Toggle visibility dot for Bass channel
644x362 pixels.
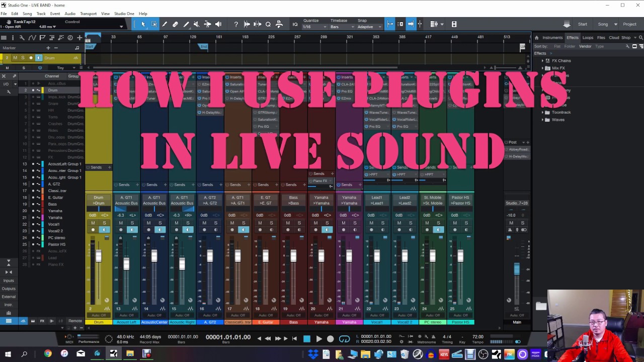point(33,204)
